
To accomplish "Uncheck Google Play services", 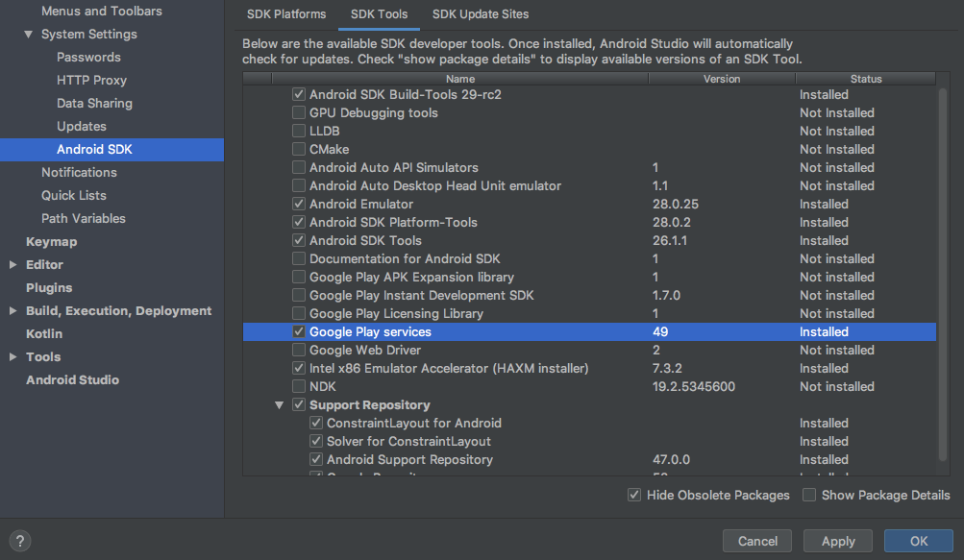I will pos(298,331).
